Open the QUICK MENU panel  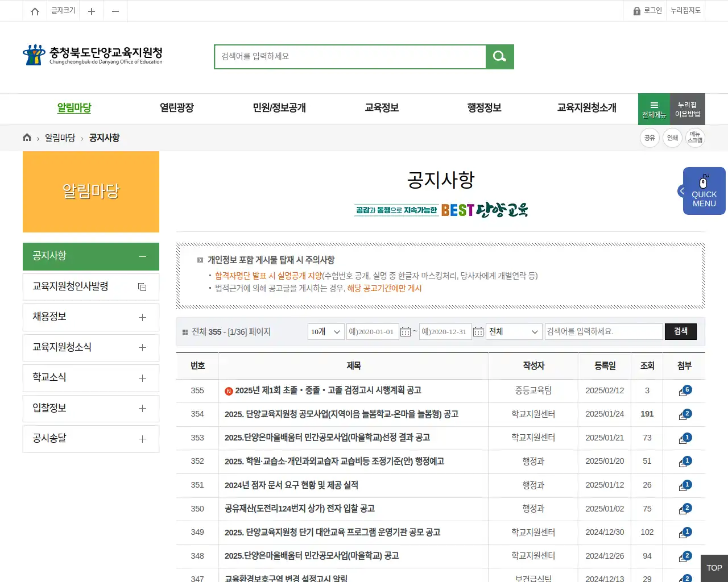pyautogui.click(x=704, y=191)
